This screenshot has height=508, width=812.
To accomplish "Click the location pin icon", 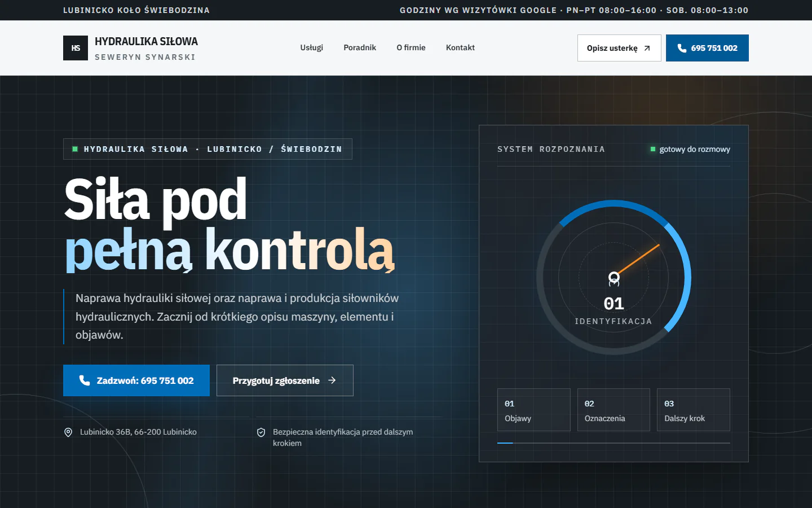I will click(68, 432).
